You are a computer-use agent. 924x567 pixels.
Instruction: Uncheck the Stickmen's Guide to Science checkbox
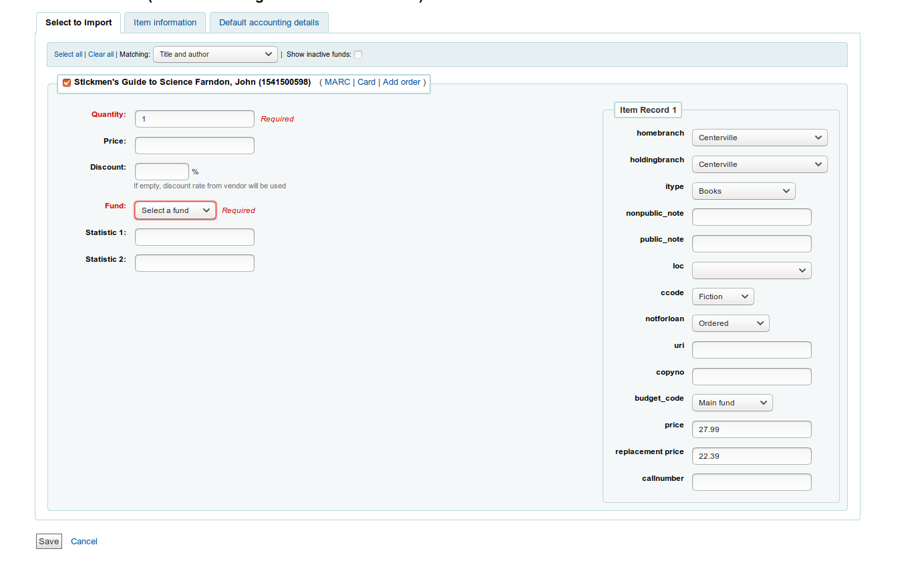(x=67, y=83)
